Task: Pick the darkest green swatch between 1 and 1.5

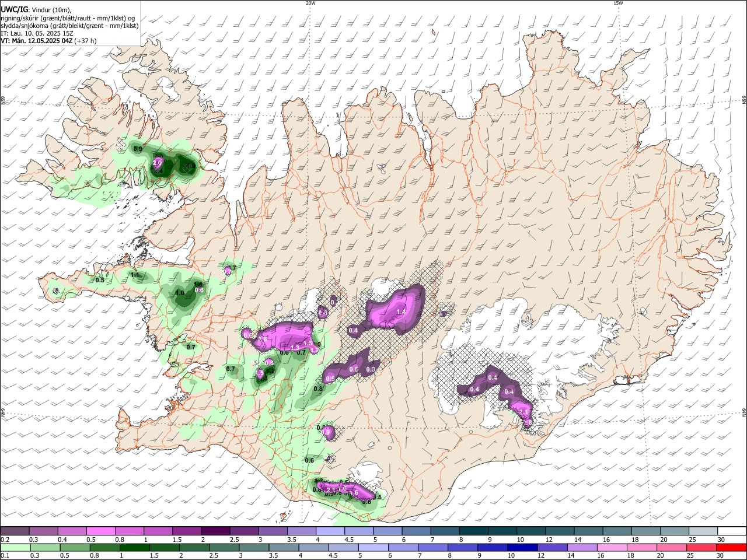Action: click(134, 547)
